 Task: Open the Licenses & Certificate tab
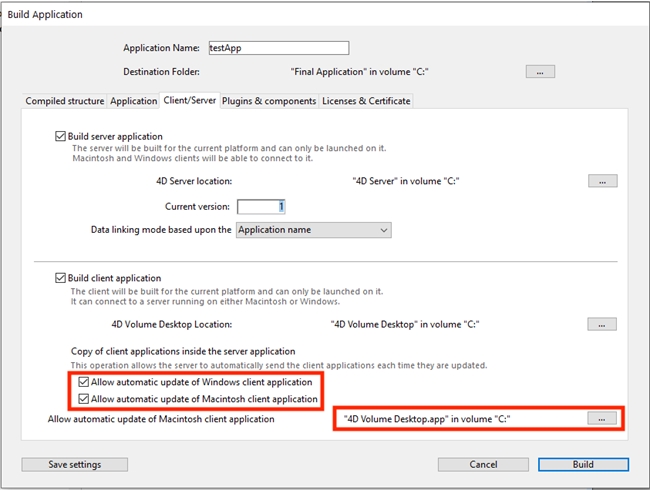tap(366, 101)
